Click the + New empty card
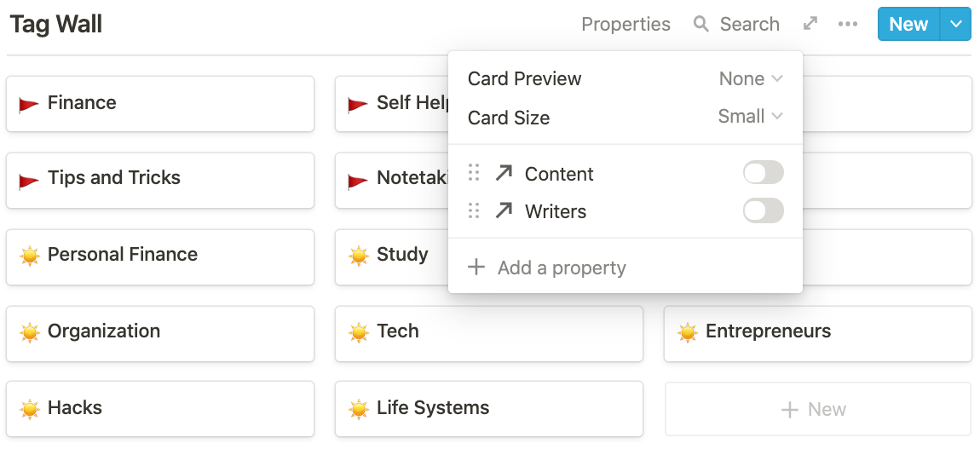Screen dimensions: 980x455 [x=817, y=410]
